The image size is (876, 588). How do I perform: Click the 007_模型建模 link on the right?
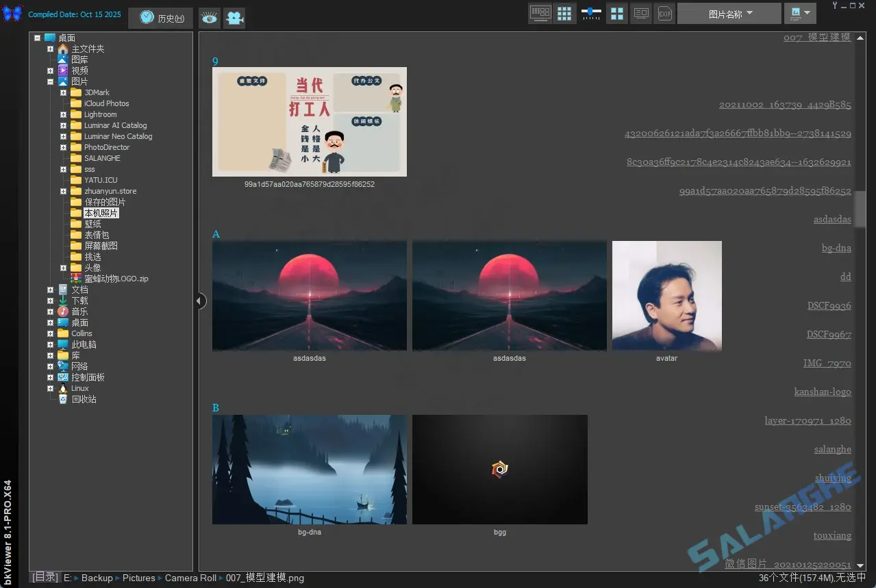817,37
